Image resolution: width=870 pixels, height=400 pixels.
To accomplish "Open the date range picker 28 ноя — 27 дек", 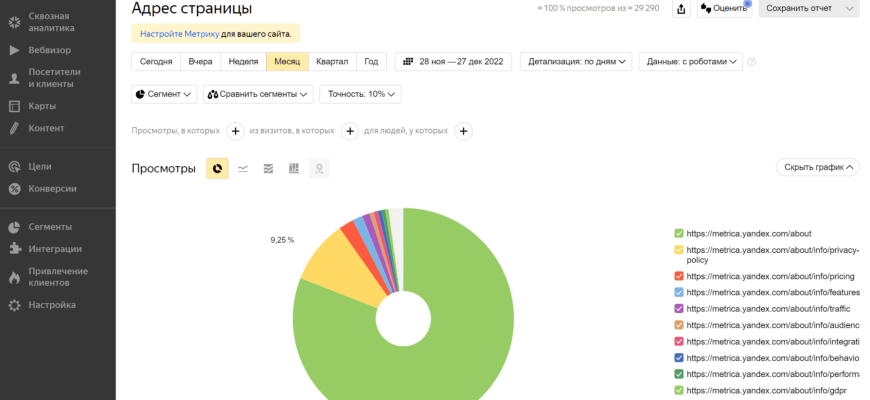I will (453, 62).
